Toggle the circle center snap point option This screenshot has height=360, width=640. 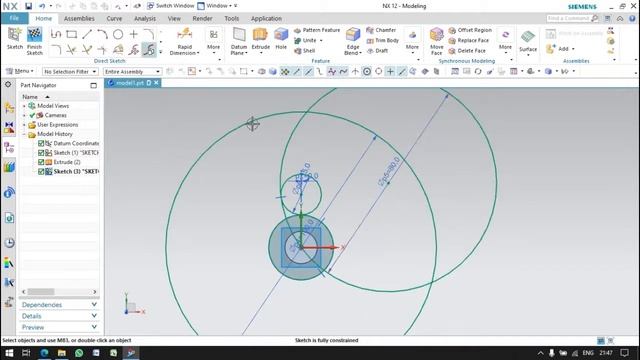point(367,71)
